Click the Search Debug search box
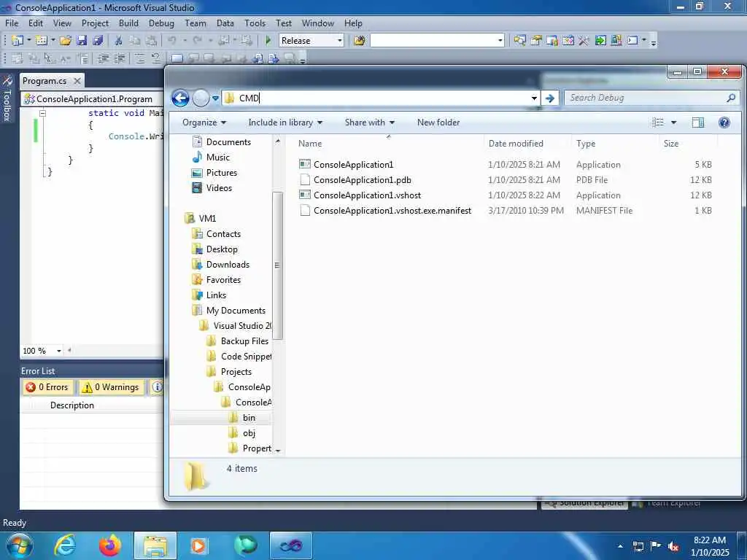This screenshot has width=747, height=560. point(651,98)
